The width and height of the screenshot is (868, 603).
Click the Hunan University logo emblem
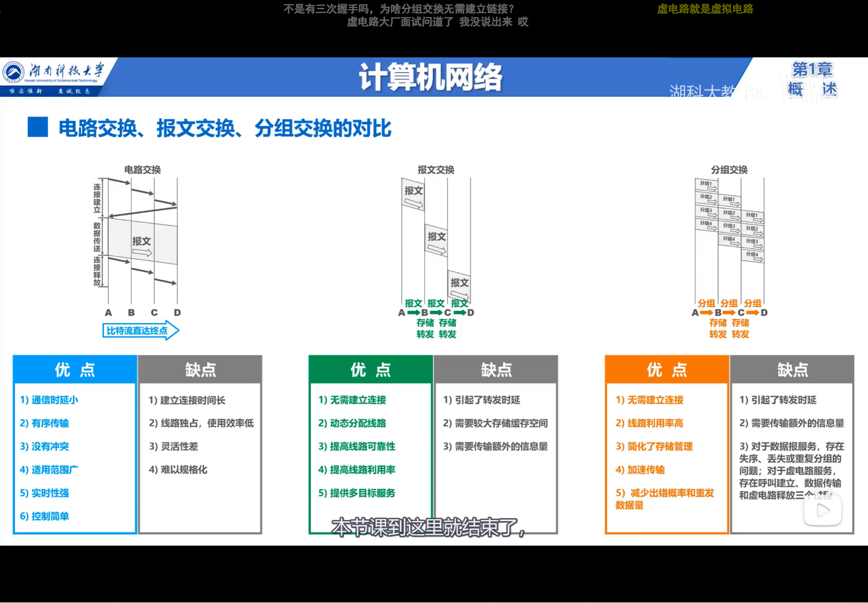click(14, 71)
